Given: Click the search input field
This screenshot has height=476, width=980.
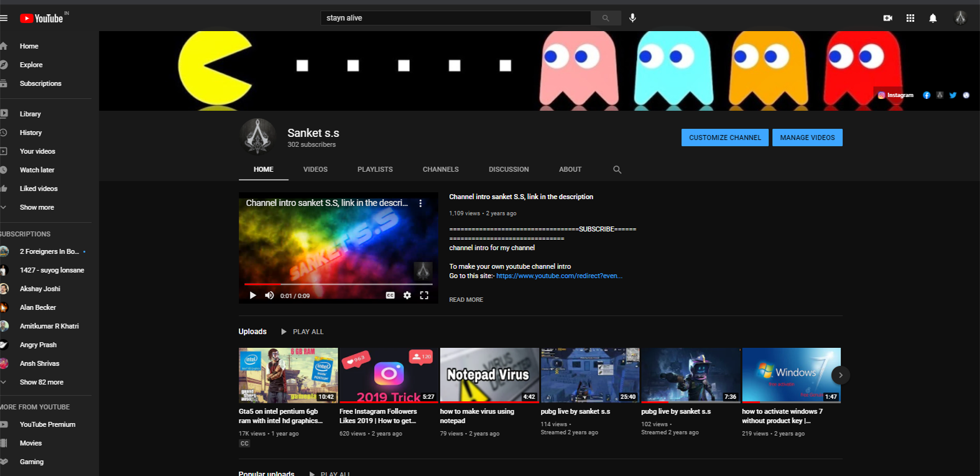Looking at the screenshot, I should click(x=456, y=18).
